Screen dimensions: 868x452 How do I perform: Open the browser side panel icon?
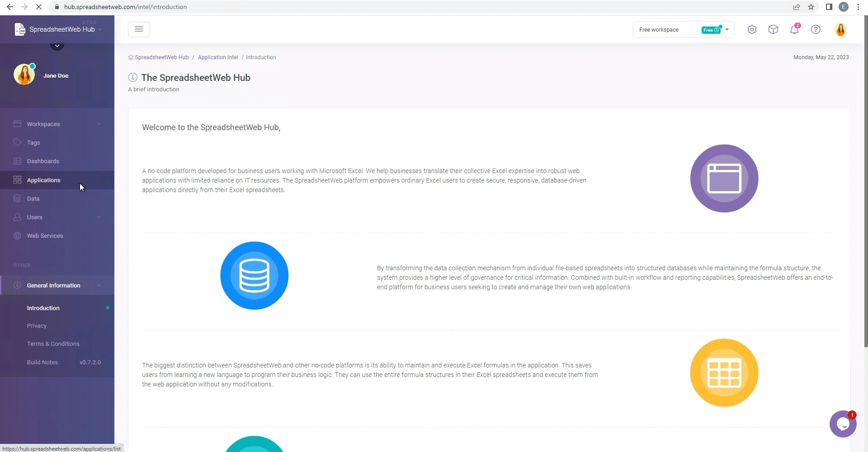[829, 7]
